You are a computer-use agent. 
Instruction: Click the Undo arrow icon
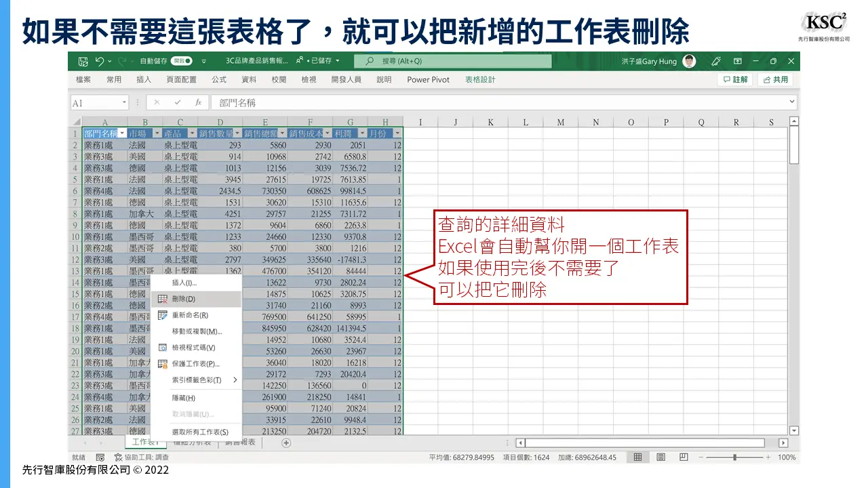click(100, 61)
